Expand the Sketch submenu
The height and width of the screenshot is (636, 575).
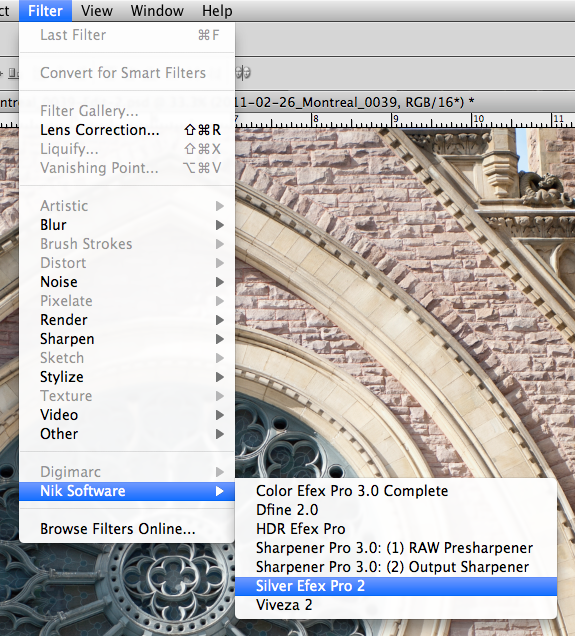[127, 358]
